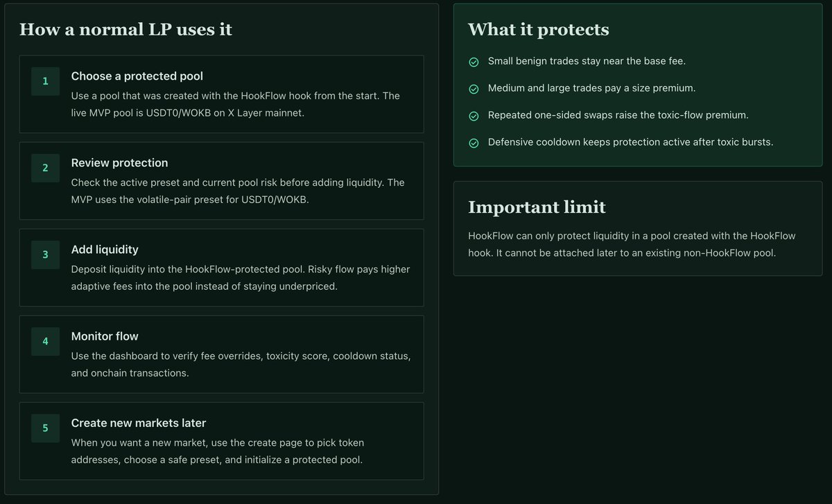This screenshot has height=504, width=832.
Task: Click the step 4 number badge
Action: pos(46,341)
